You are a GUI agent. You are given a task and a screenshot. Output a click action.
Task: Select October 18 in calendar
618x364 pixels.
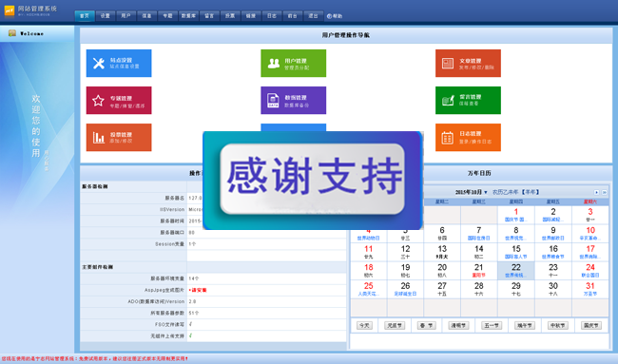[x=369, y=271]
